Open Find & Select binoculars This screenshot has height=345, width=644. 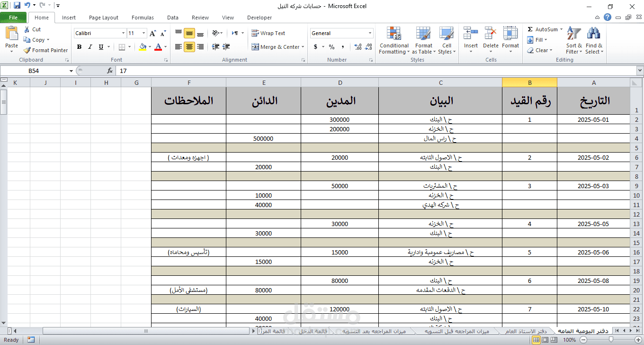(x=594, y=41)
